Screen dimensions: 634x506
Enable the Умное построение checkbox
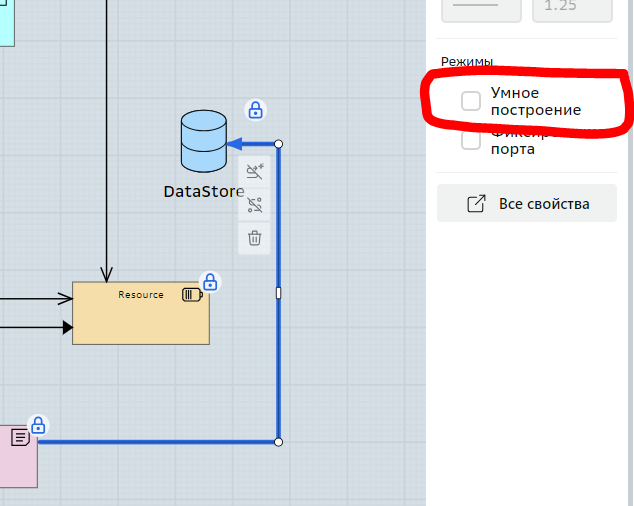click(471, 101)
